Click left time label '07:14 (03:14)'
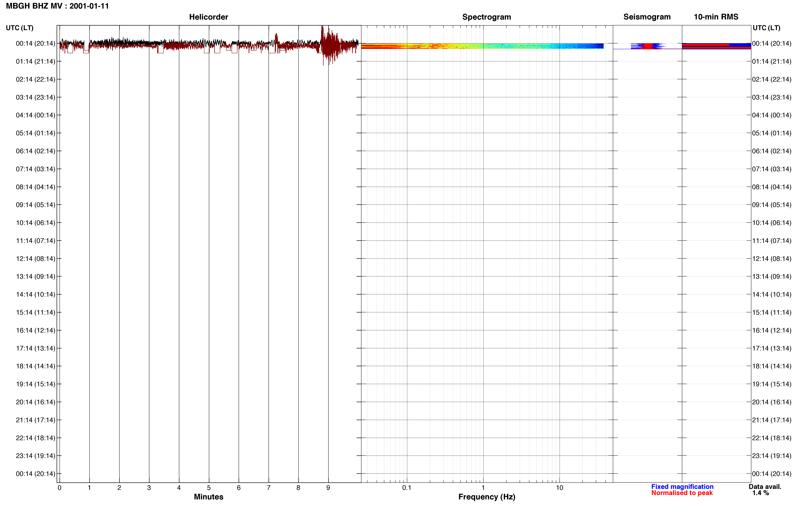The image size is (812, 508). (x=35, y=169)
